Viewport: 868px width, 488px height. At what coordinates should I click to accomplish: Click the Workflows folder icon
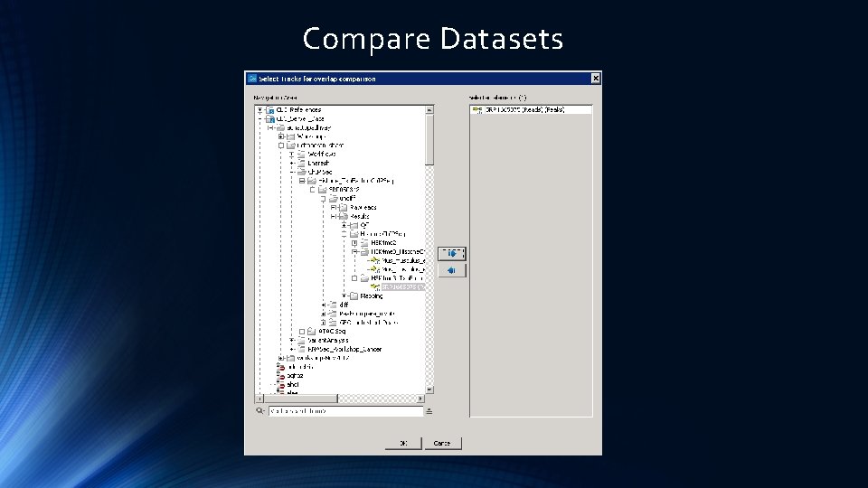301,155
